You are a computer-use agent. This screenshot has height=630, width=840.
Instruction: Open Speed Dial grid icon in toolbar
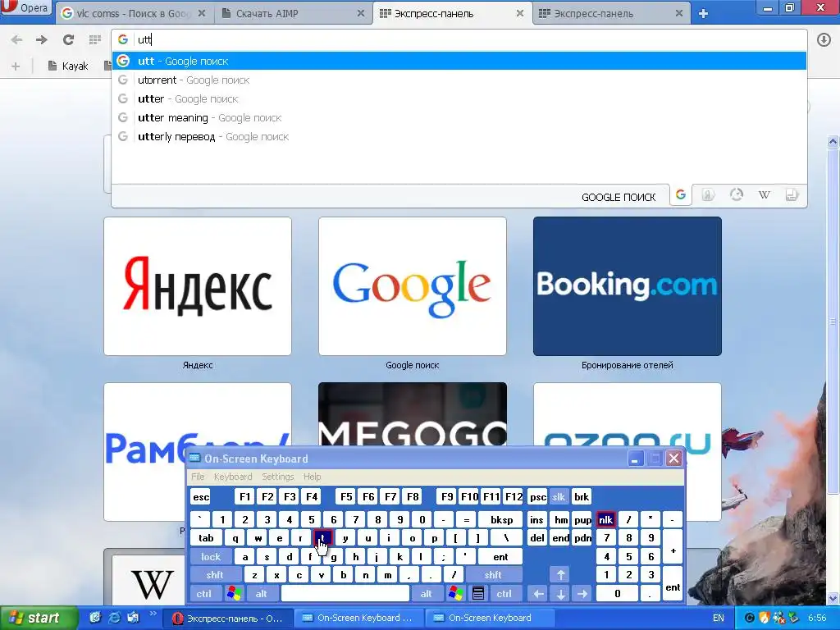[95, 39]
